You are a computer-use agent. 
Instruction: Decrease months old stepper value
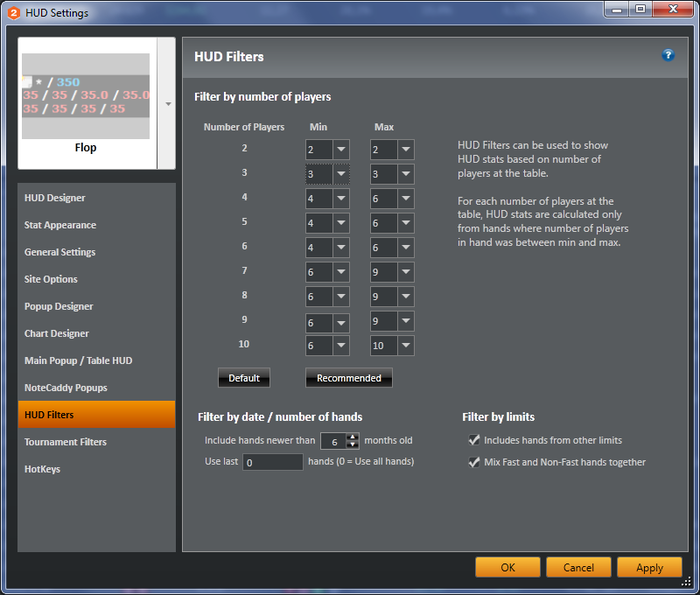353,445
